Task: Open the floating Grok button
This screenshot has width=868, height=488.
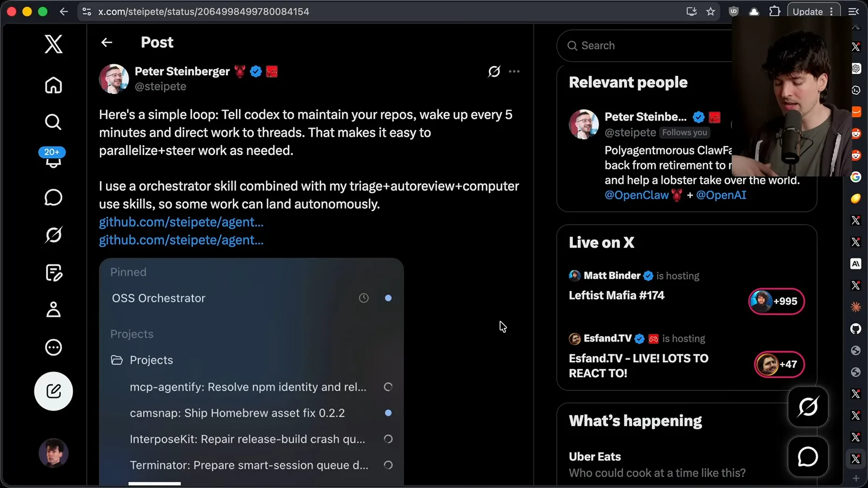Action: (x=808, y=407)
